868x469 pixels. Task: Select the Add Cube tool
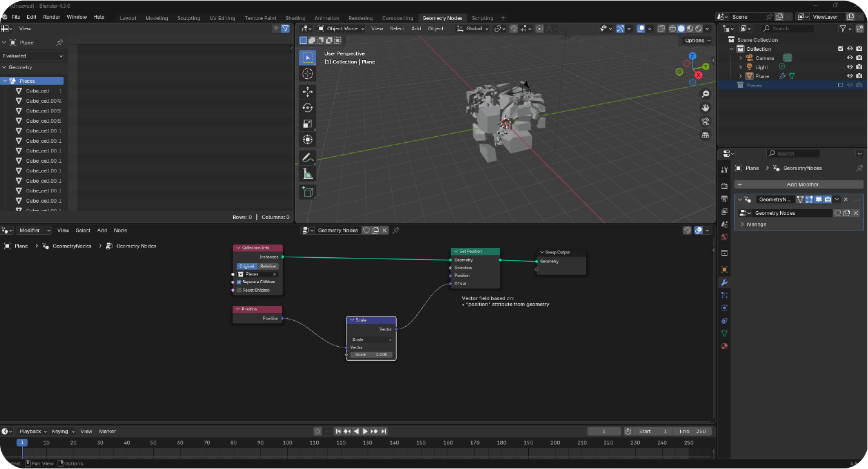coord(308,192)
